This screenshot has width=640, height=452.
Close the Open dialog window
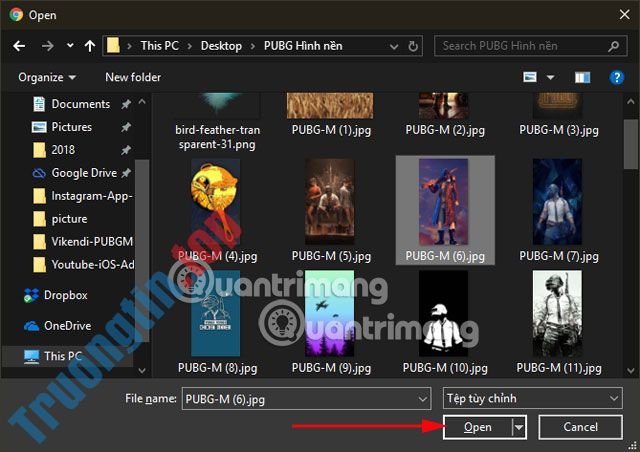click(624, 15)
